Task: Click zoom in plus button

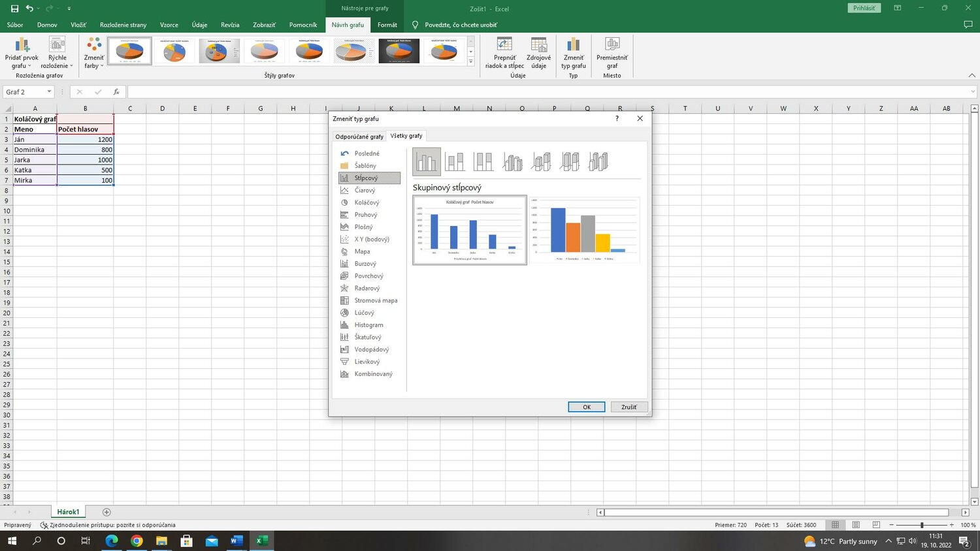Action: pyautogui.click(x=951, y=525)
